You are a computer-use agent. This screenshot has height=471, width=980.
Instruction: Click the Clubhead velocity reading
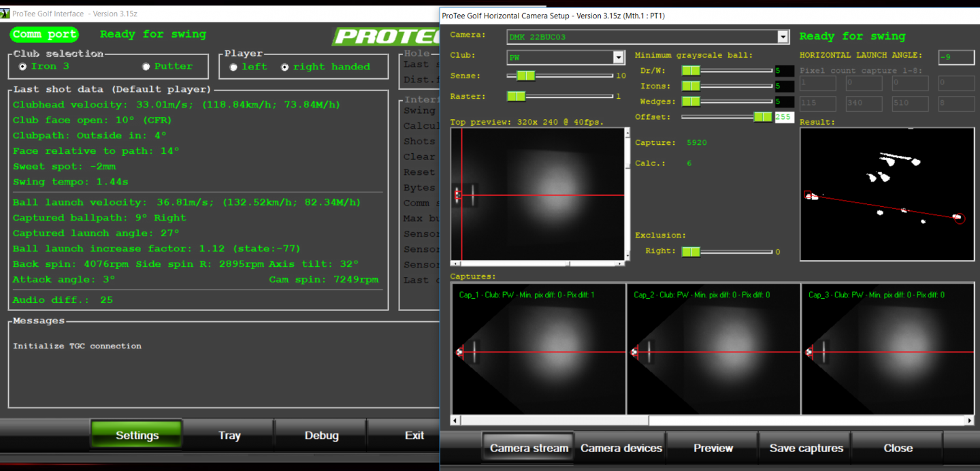click(176, 105)
